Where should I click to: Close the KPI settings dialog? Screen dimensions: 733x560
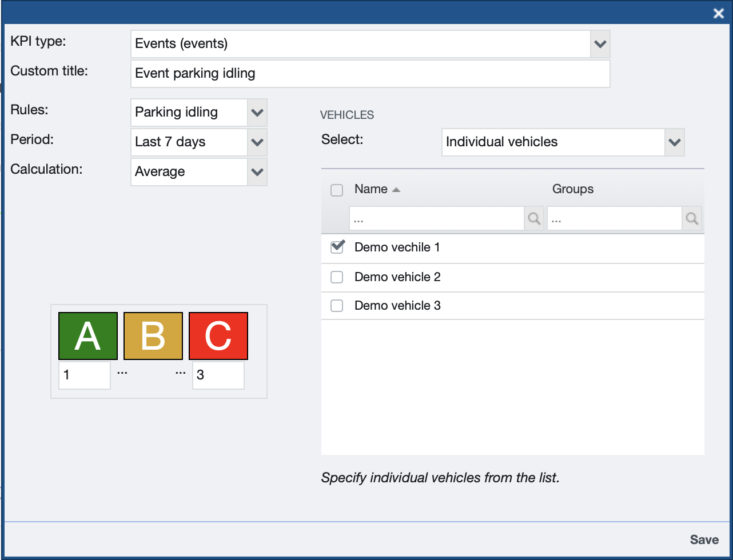[x=719, y=14]
